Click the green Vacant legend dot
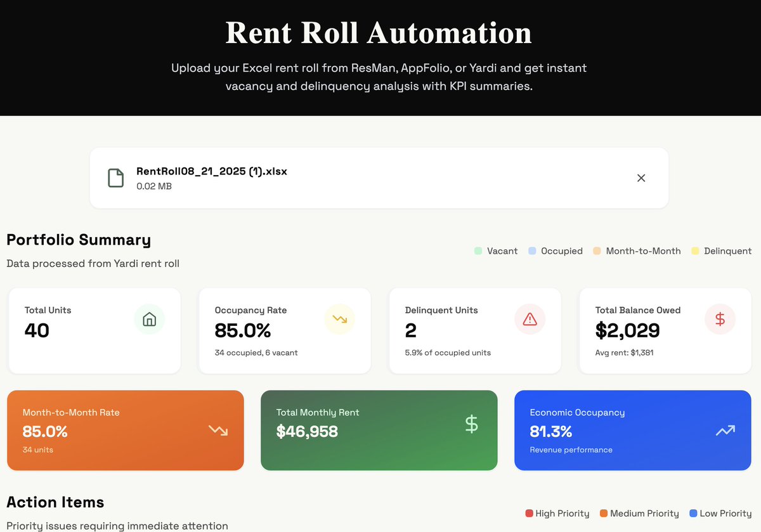Image resolution: width=761 pixels, height=532 pixels. coord(478,251)
